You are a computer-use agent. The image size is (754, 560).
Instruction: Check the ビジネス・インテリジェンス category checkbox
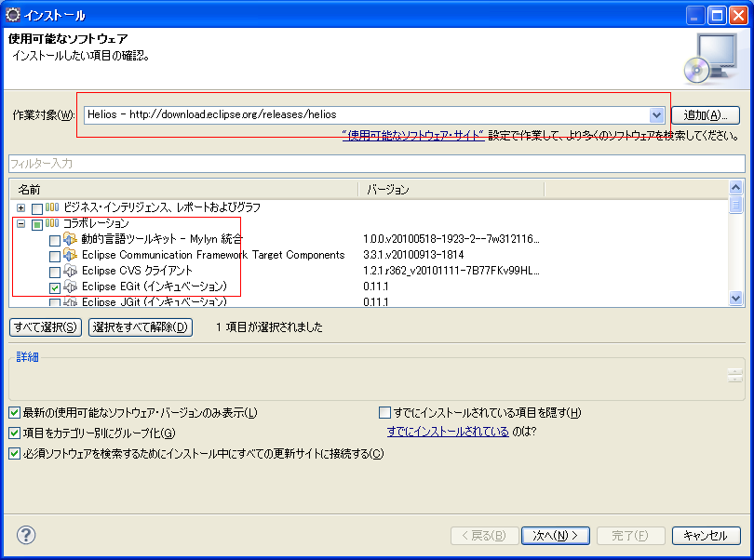click(37, 208)
